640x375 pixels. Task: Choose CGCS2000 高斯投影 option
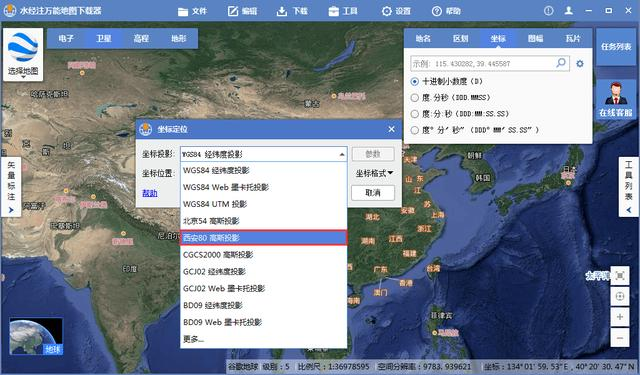[x=263, y=255]
